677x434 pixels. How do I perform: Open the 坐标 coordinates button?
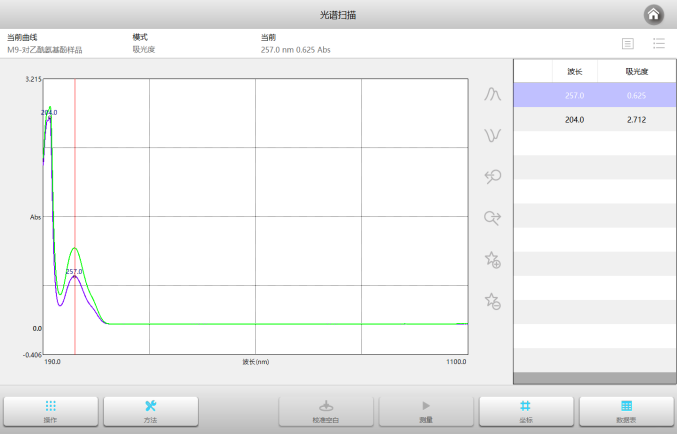[x=526, y=411]
